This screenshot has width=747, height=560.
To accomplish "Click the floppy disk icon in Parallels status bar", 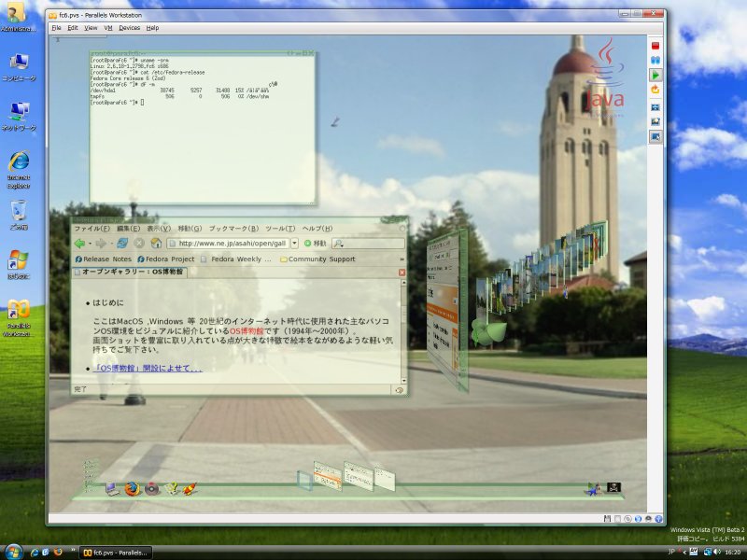I will [607, 519].
